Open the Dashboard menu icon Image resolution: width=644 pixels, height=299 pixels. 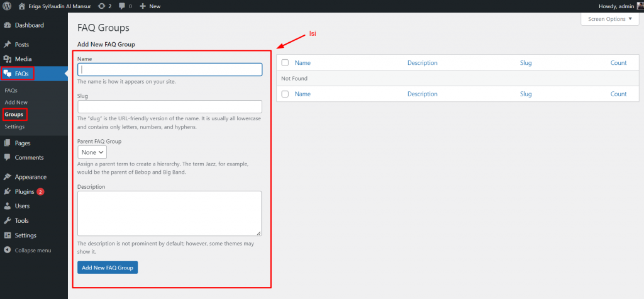pyautogui.click(x=7, y=25)
